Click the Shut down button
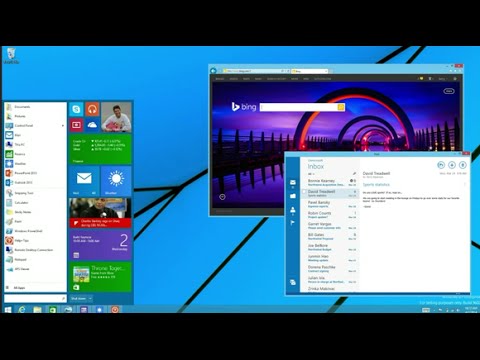 [79, 298]
